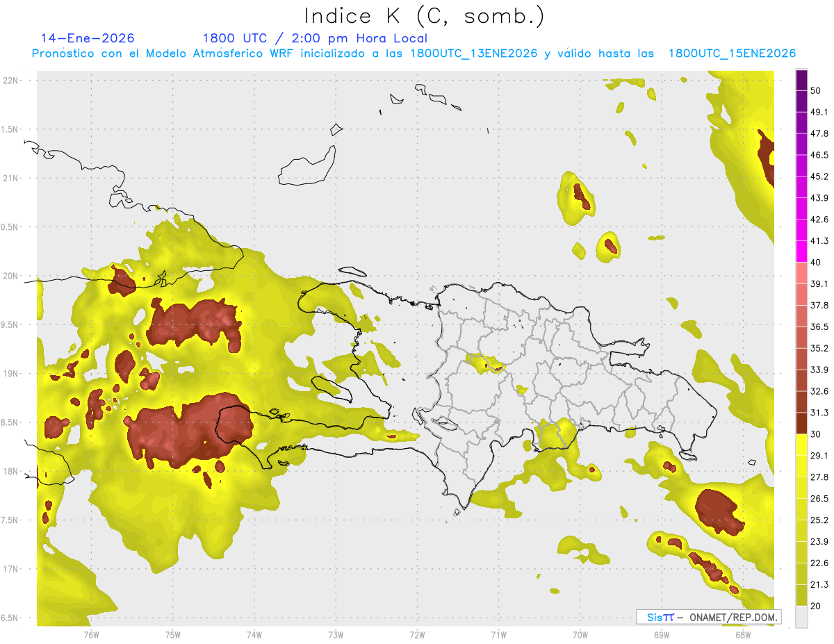Click the '36.5' color scale value
The height and width of the screenshot is (644, 834).
[x=819, y=327]
